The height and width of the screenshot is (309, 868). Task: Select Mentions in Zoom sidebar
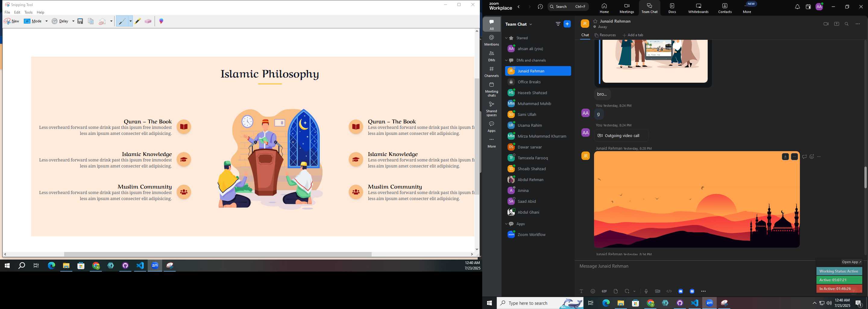492,40
